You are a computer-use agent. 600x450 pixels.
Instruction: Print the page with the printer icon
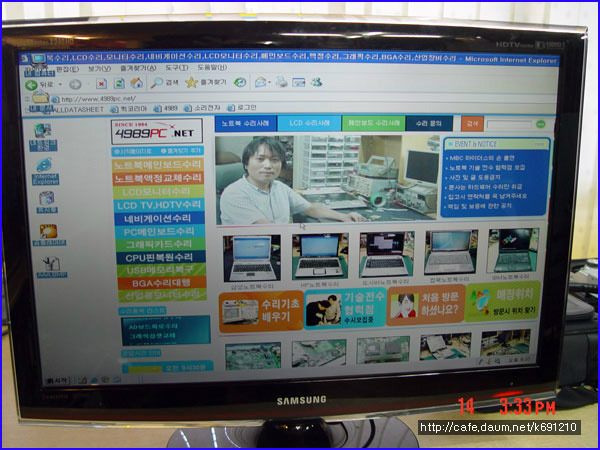coord(282,82)
